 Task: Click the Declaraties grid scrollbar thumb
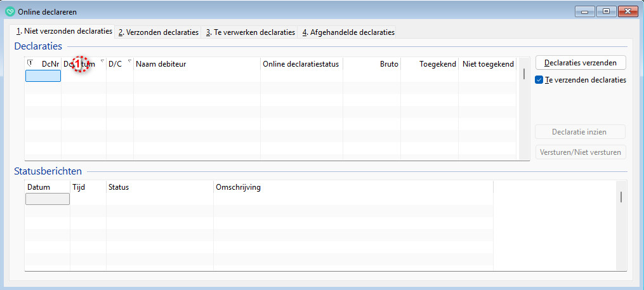523,74
